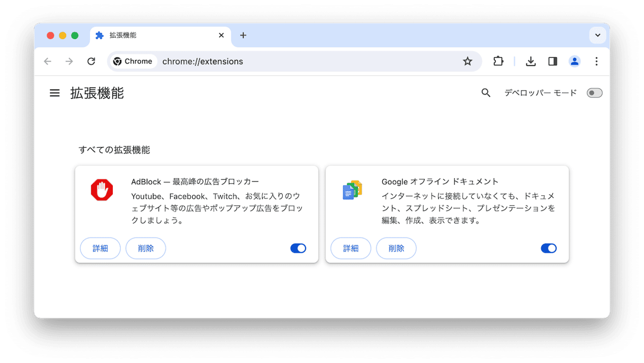Enable the デベロッパー モード toggle
Image resolution: width=644 pixels, height=363 pixels.
(x=594, y=93)
